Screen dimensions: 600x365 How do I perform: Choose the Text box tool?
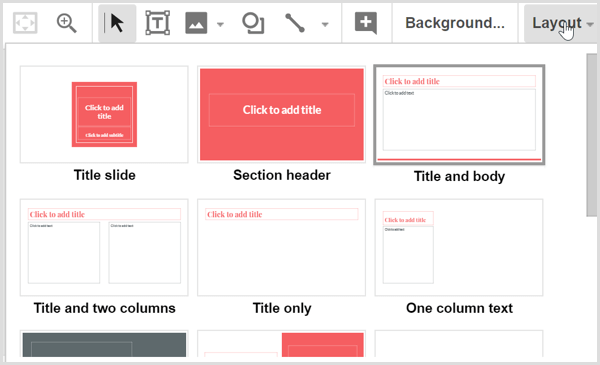157,23
